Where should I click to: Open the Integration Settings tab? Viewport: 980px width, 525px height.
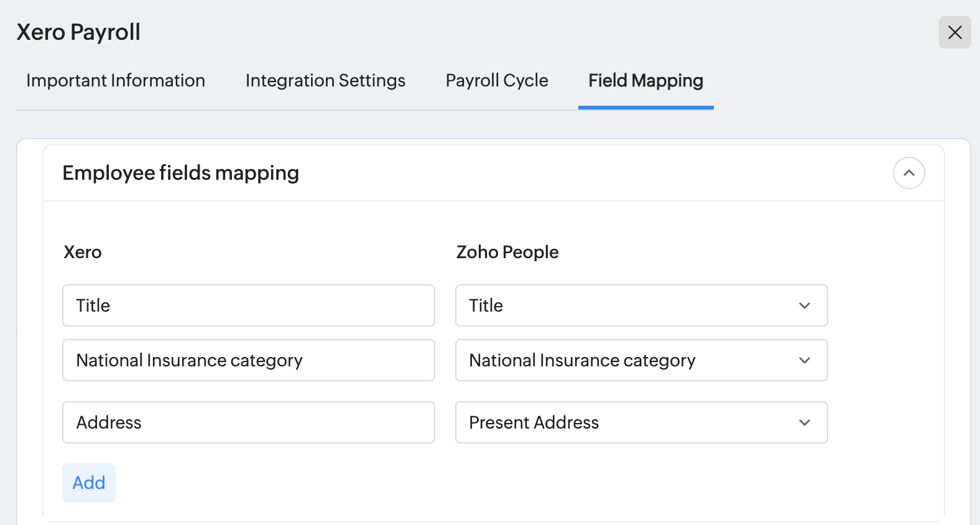(x=325, y=81)
